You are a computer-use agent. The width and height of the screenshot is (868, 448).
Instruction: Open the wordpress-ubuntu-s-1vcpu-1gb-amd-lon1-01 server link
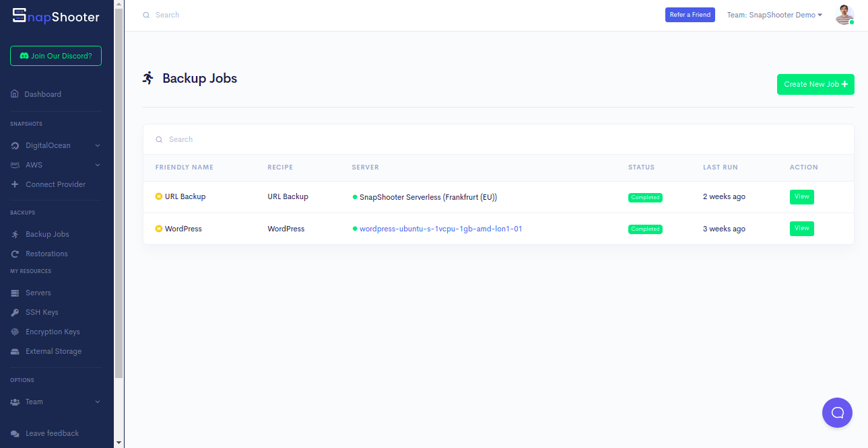441,229
